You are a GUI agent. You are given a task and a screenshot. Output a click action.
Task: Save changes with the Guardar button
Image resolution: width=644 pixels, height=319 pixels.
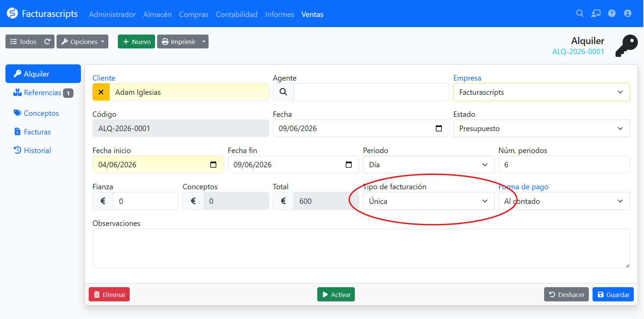click(613, 295)
